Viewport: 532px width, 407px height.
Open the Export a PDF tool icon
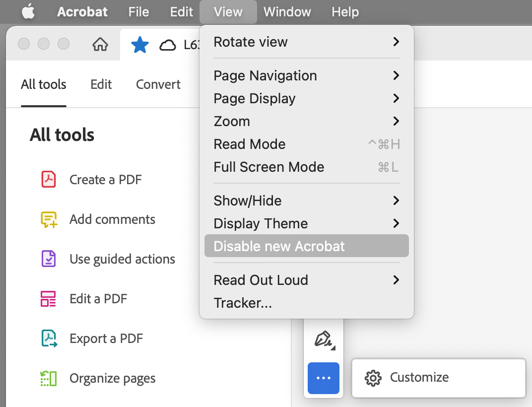point(48,338)
